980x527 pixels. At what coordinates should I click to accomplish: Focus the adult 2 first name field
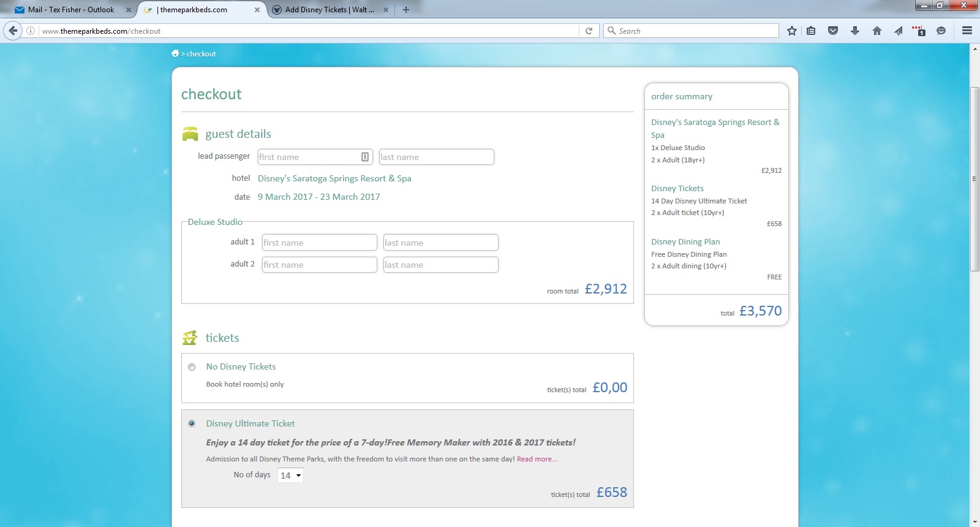319,265
